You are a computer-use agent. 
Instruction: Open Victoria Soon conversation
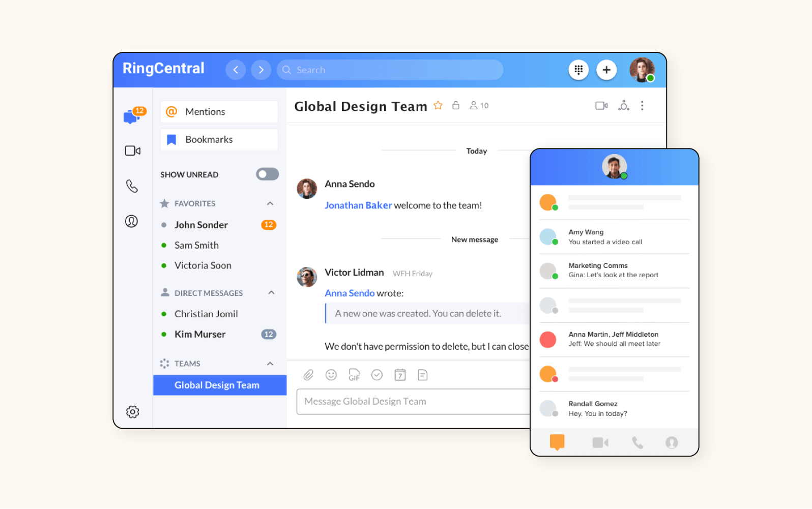(219, 265)
